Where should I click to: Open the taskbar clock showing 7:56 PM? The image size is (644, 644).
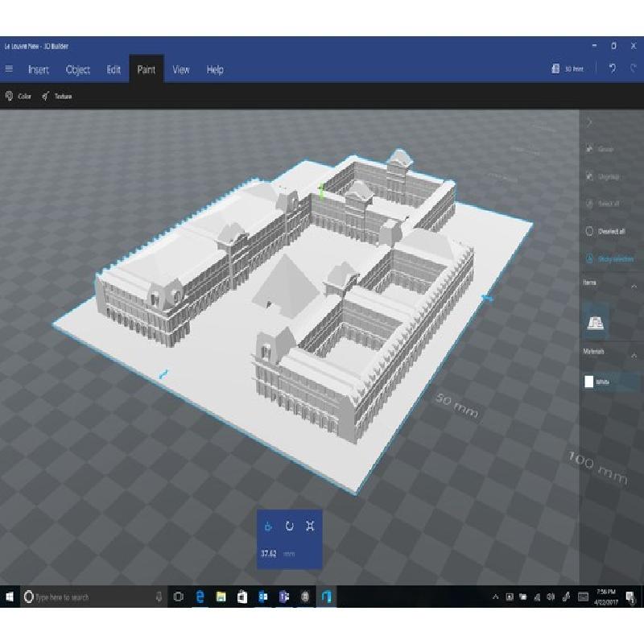pos(606,597)
